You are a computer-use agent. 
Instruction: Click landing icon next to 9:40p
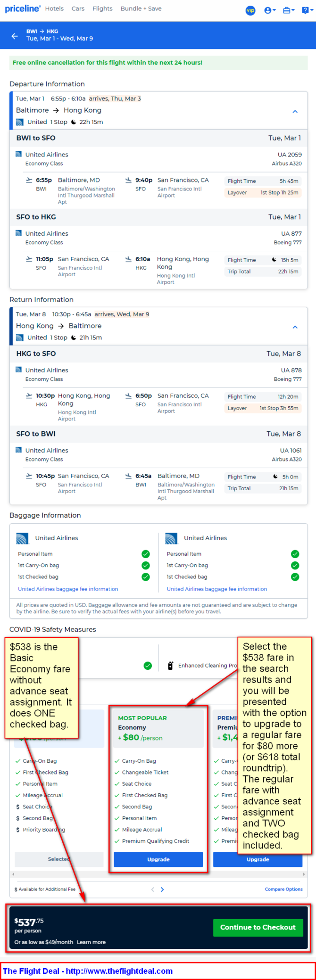pyautogui.click(x=128, y=180)
